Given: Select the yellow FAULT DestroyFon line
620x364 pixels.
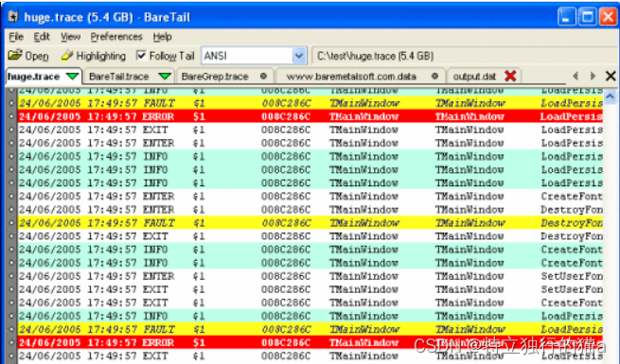Looking at the screenshot, I should (x=310, y=223).
